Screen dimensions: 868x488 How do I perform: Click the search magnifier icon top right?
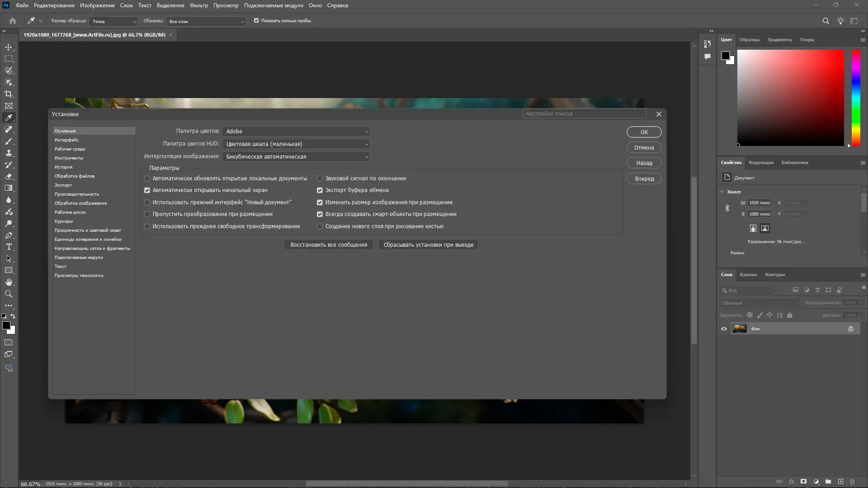tap(826, 21)
